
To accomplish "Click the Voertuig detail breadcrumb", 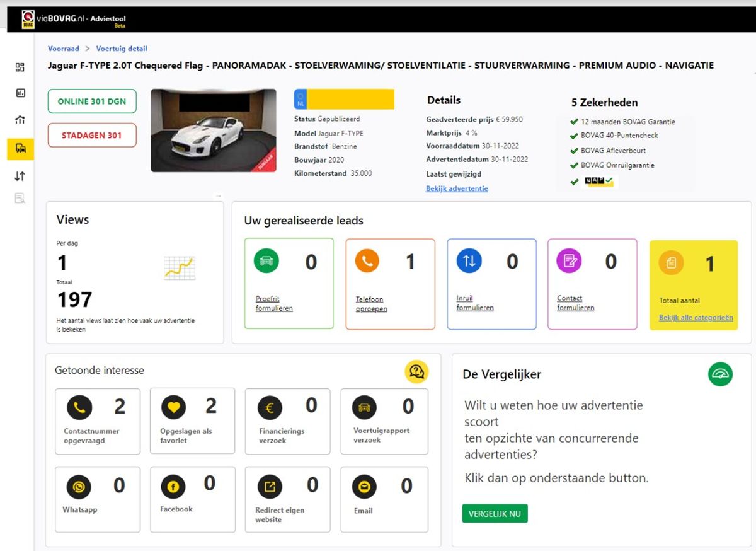I will pos(122,49).
